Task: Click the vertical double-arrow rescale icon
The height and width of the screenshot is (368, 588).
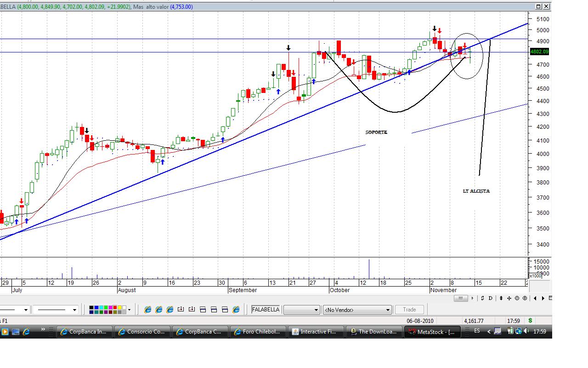Action: pyautogui.click(x=501, y=298)
